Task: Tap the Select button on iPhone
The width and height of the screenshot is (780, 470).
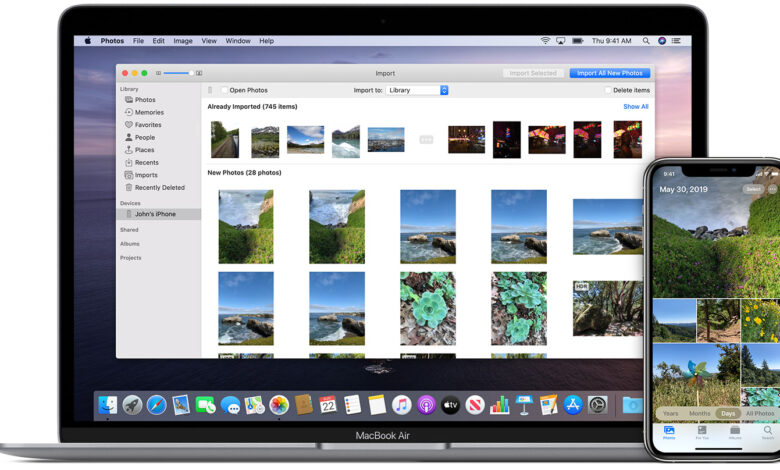Action: pos(753,189)
